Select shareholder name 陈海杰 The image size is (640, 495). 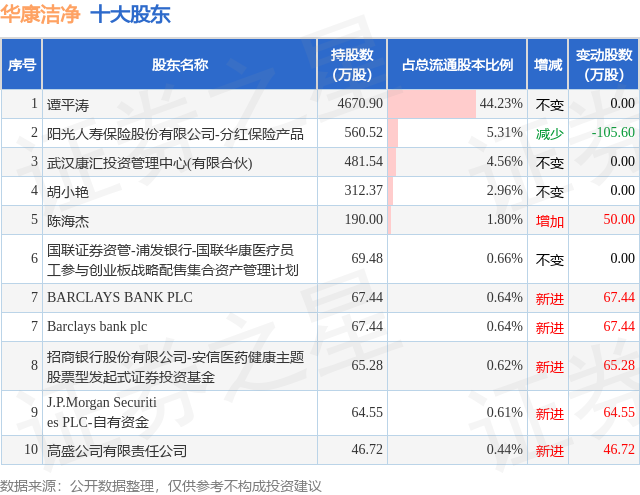click(x=68, y=221)
